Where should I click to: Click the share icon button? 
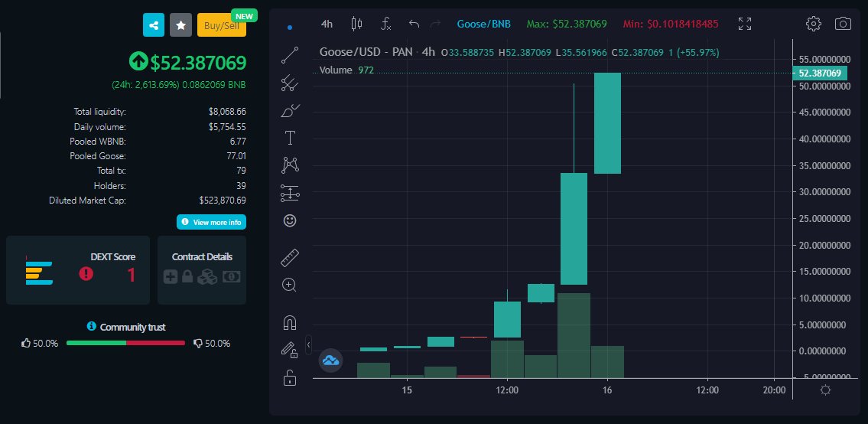[154, 25]
